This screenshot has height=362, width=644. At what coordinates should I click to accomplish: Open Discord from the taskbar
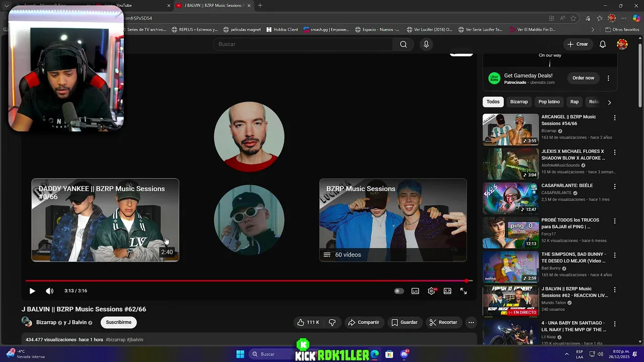(404, 354)
